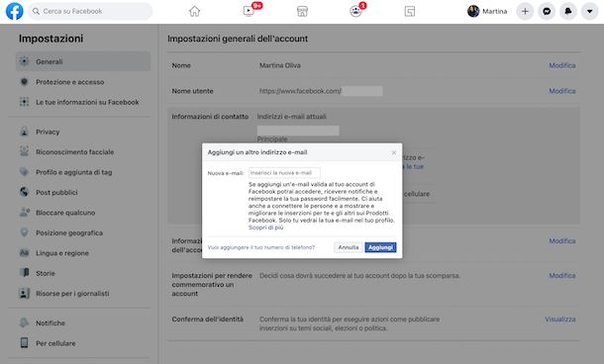Click Modifica next to Nome

coord(562,65)
